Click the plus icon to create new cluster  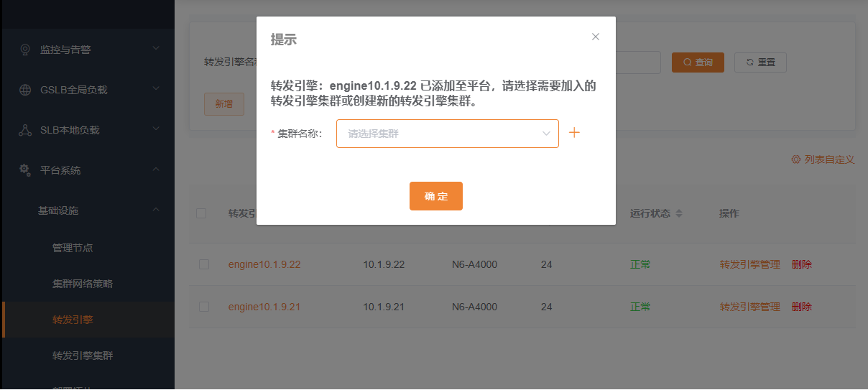[x=574, y=133]
